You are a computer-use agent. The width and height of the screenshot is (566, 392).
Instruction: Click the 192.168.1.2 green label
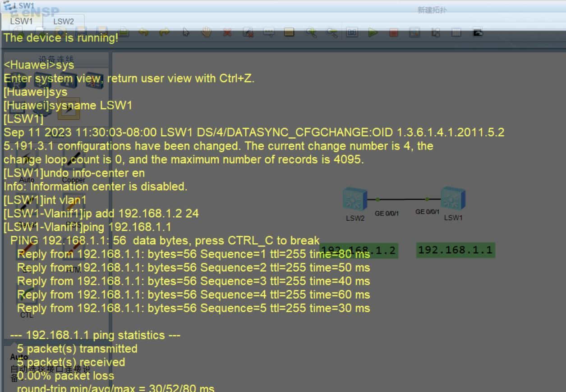click(359, 251)
